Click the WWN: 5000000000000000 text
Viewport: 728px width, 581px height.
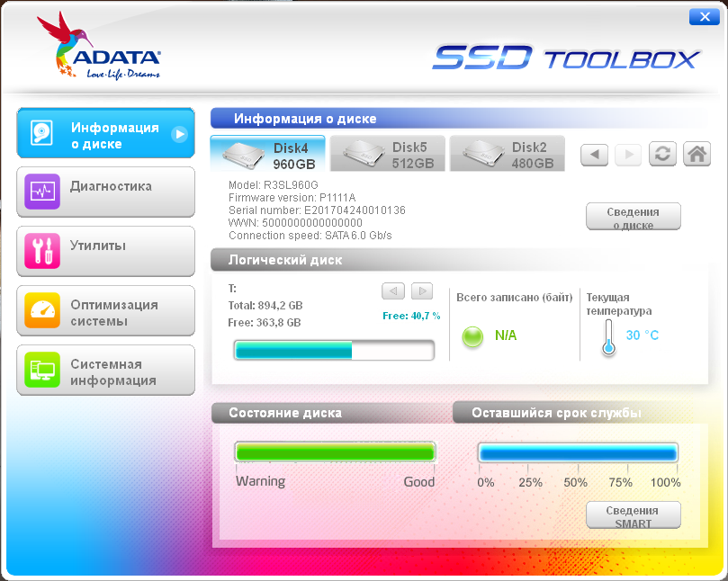tap(295, 223)
